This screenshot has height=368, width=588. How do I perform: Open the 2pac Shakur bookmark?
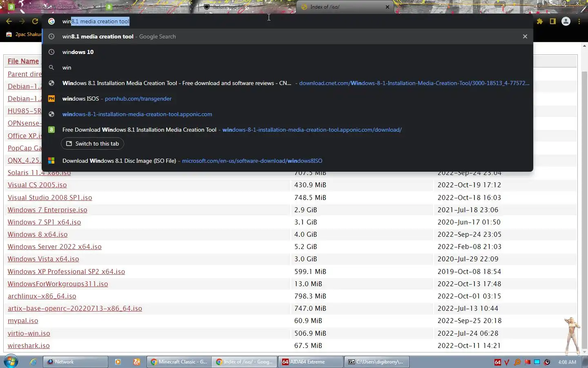(x=24, y=34)
